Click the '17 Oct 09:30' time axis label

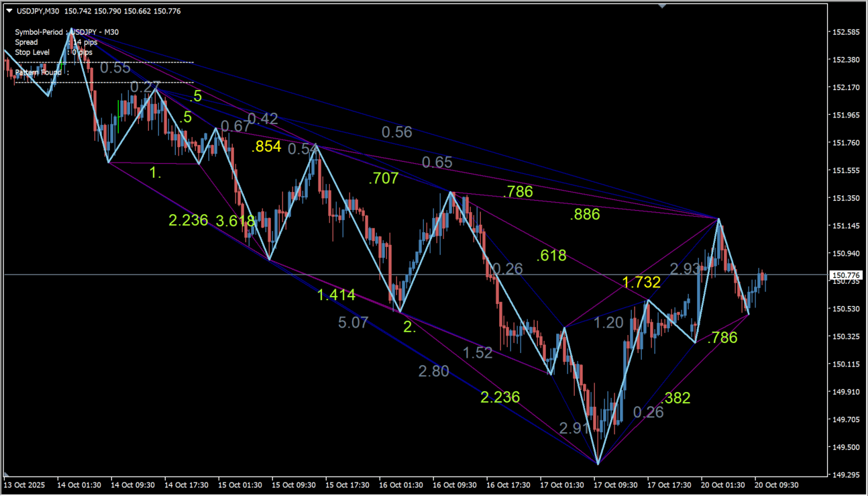(x=615, y=485)
